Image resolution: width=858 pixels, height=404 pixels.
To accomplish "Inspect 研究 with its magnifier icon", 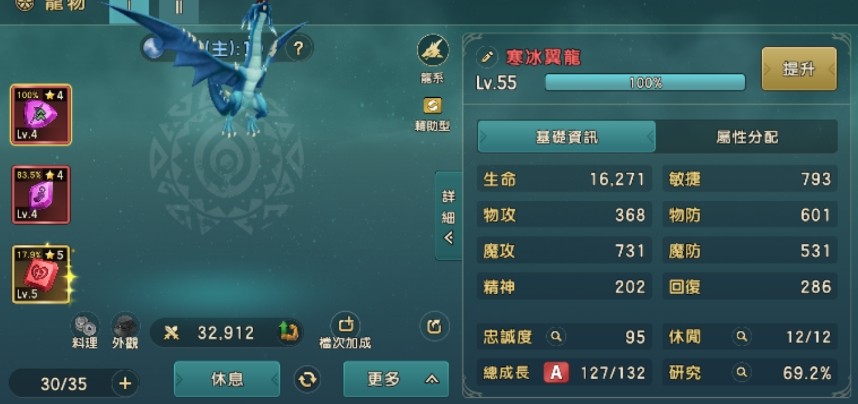I will point(742,373).
